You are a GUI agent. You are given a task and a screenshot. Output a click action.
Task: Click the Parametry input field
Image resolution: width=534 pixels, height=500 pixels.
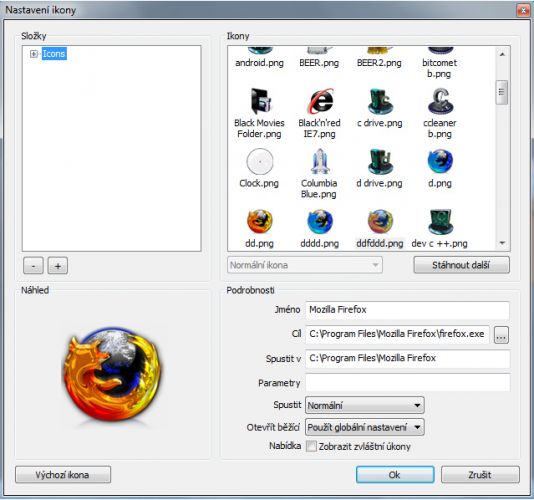[407, 382]
